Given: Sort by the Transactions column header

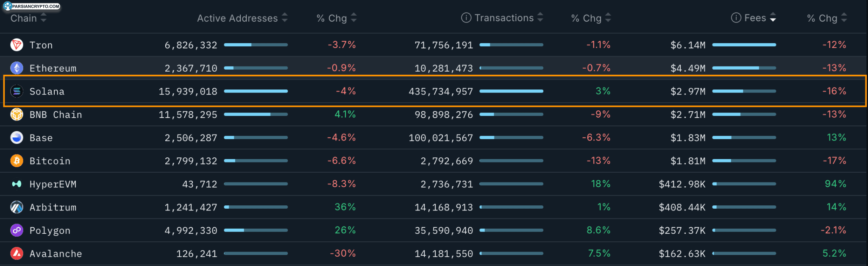Looking at the screenshot, I should [504, 18].
